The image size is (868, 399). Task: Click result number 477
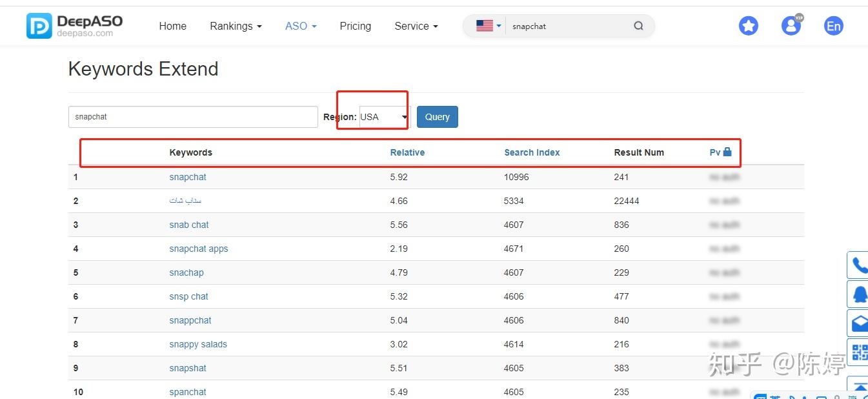(x=621, y=296)
